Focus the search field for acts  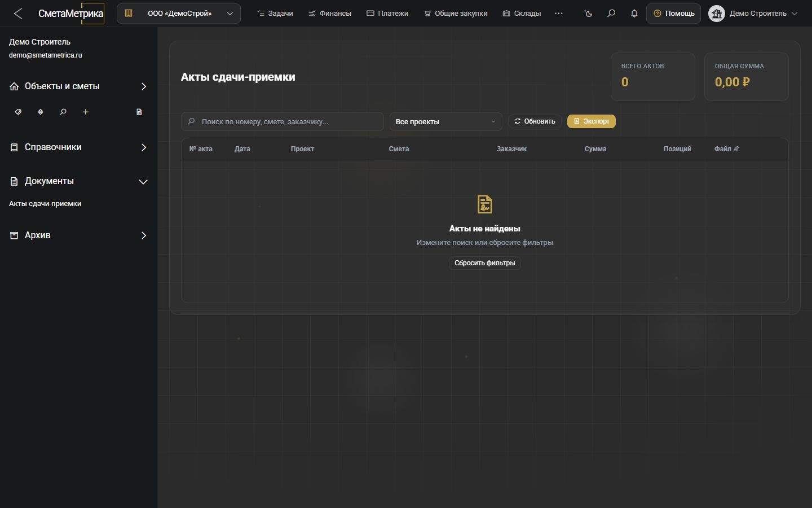pos(282,121)
